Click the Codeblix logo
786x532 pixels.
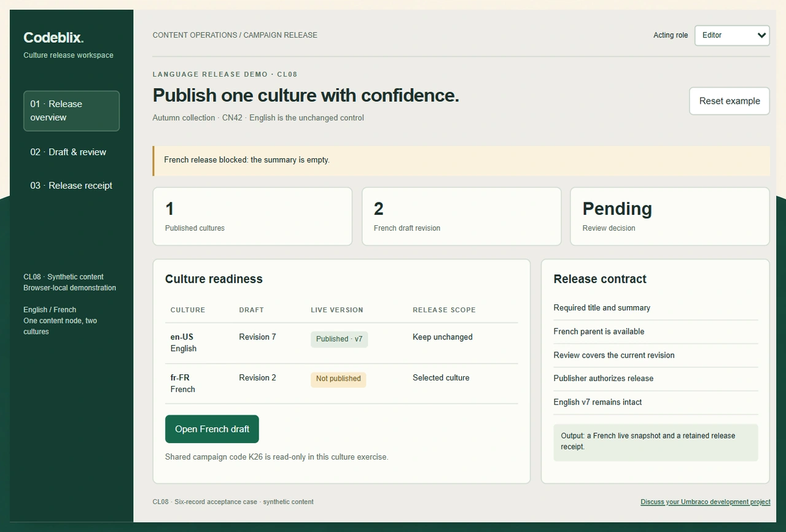point(53,37)
